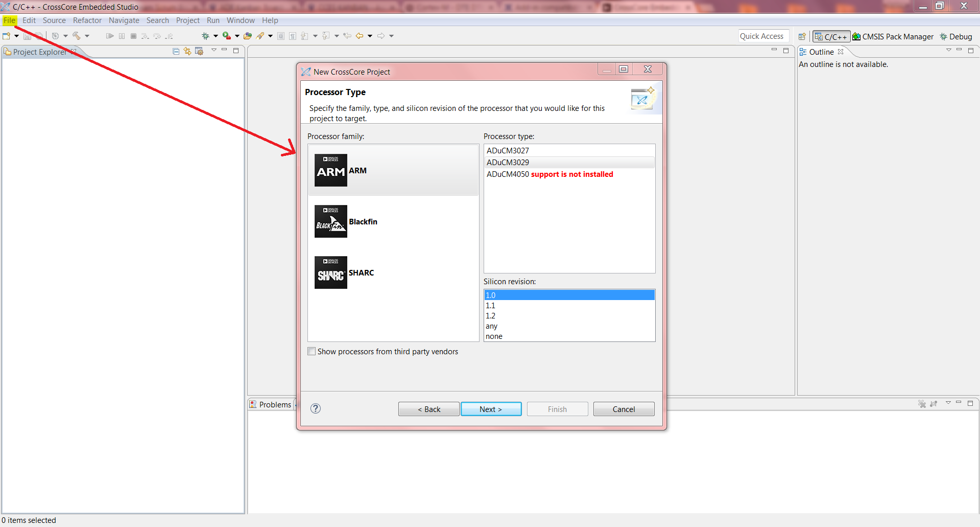Switch to the C/C++ perspective
The image size is (980, 527).
[831, 36]
